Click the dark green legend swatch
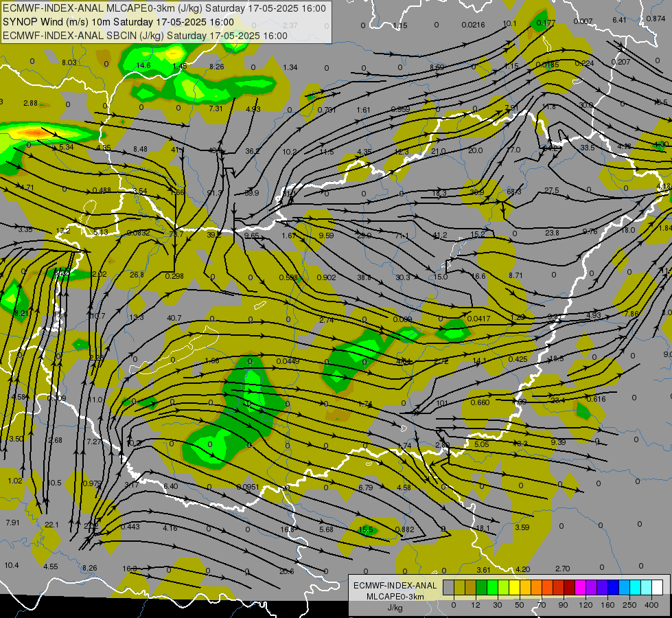This screenshot has height=618, width=672. [482, 587]
